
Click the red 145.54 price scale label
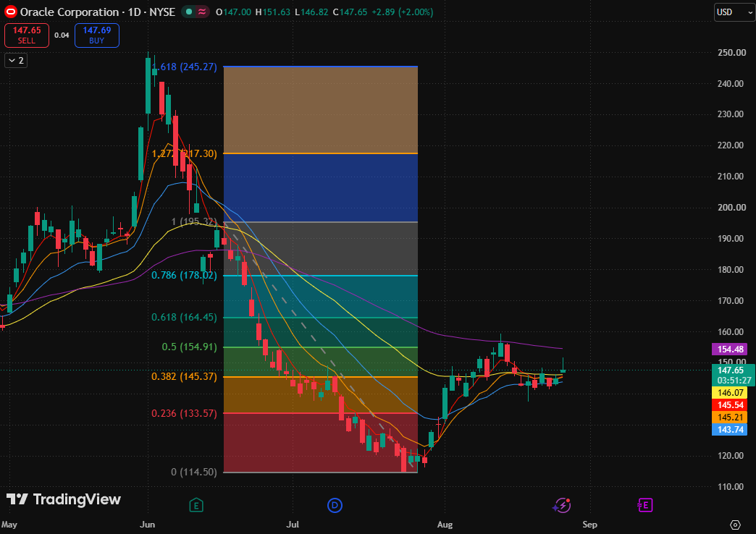pos(731,404)
